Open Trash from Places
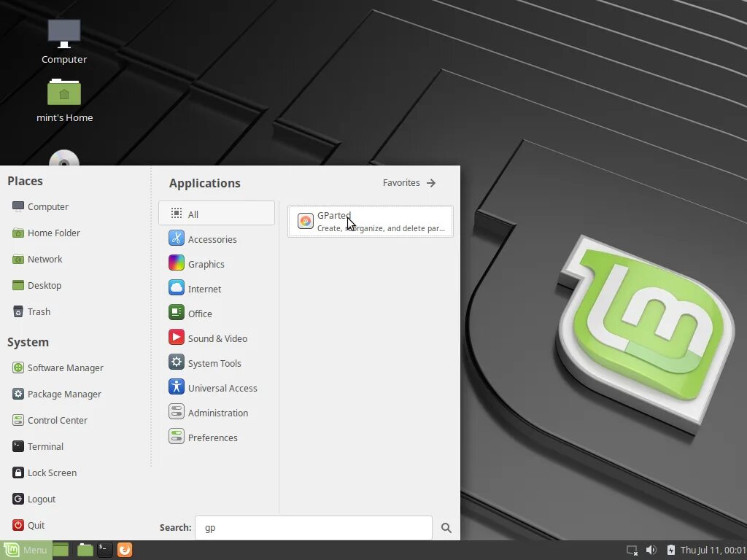 (x=31, y=311)
